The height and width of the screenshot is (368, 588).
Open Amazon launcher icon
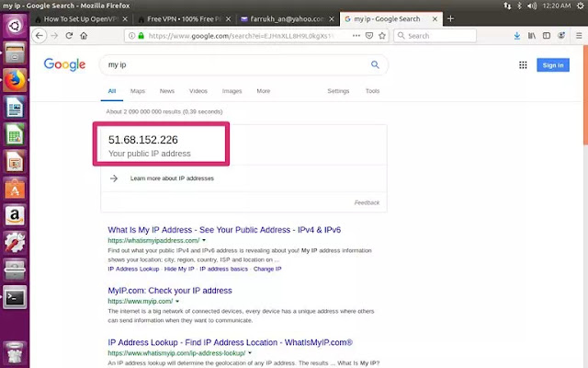click(x=15, y=216)
